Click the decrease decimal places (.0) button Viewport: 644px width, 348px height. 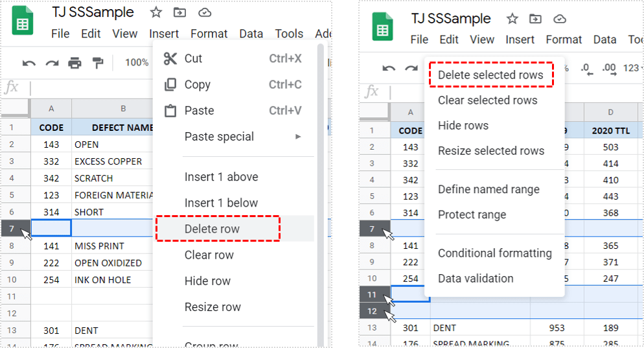pos(585,68)
